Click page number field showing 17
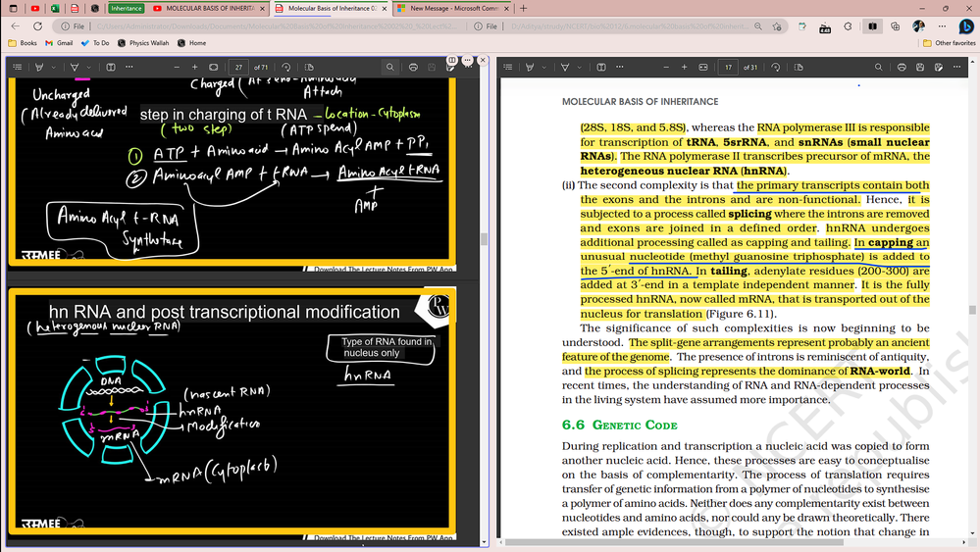 click(728, 68)
